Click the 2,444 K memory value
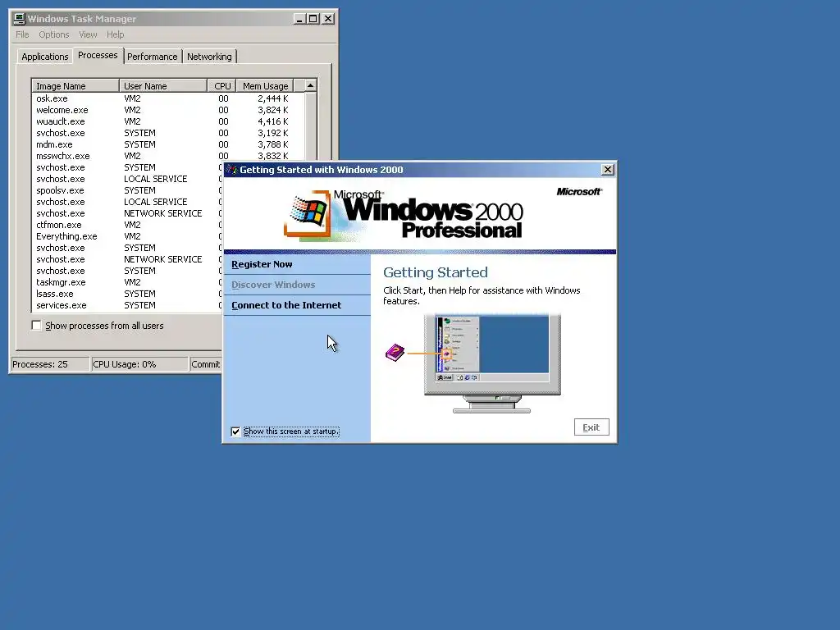Image resolution: width=840 pixels, height=630 pixels. click(x=272, y=98)
